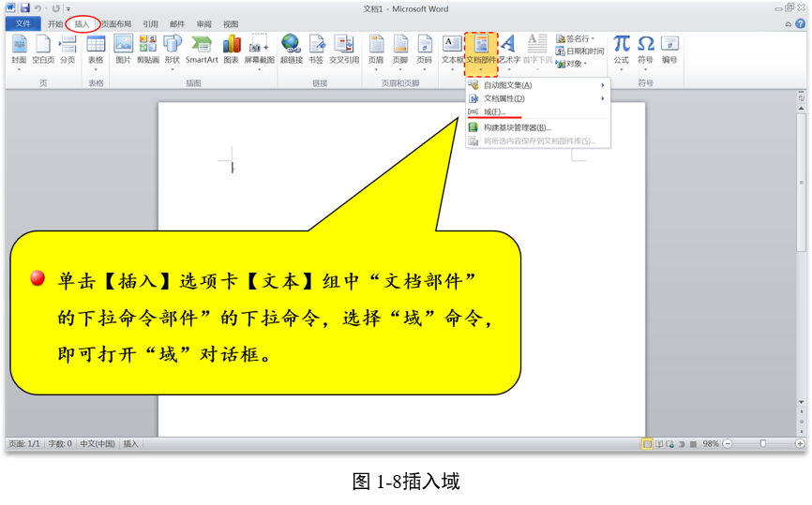Choose the Field (域) menu command
This screenshot has height=505, width=812.
point(538,111)
